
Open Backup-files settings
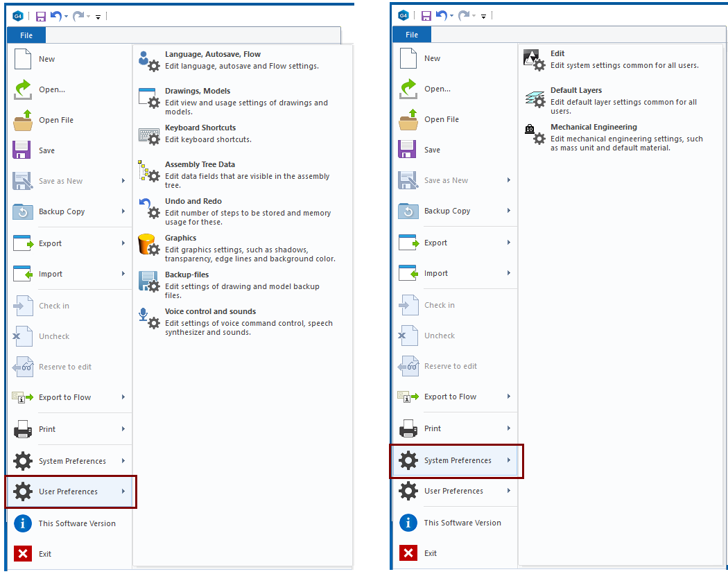click(187, 275)
